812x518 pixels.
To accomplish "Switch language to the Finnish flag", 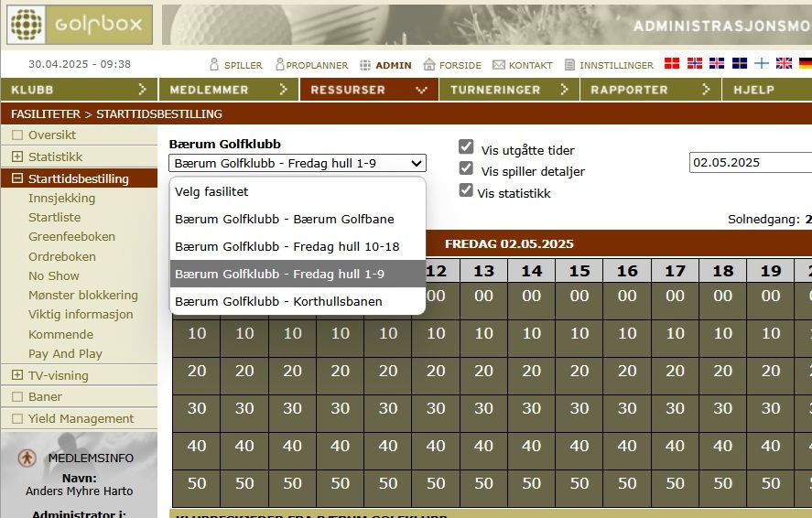I will [x=762, y=63].
